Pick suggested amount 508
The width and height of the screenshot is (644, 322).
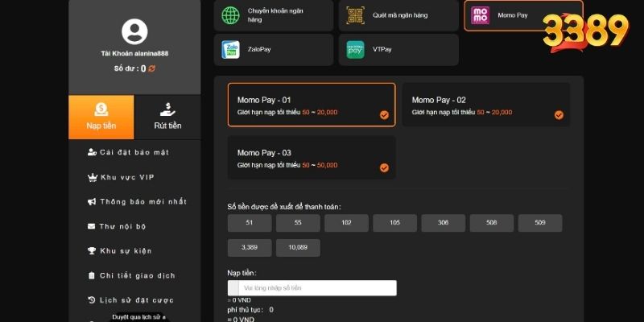[x=492, y=223]
